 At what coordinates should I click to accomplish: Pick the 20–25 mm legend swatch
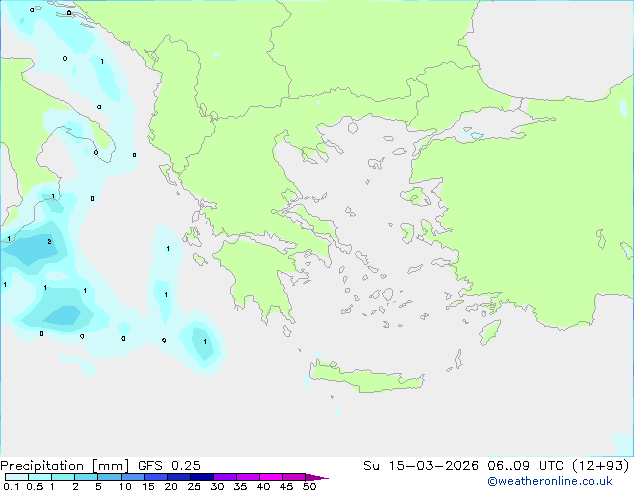(x=178, y=477)
